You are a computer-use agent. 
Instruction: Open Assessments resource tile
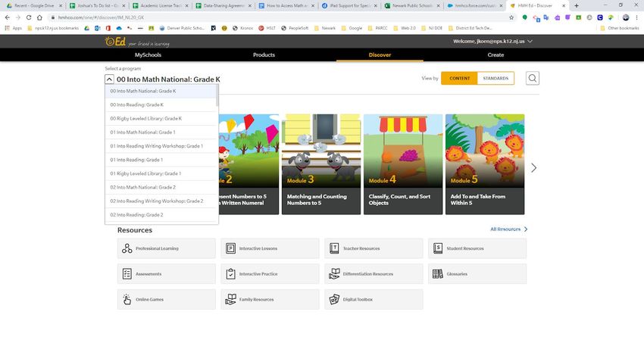point(167,274)
